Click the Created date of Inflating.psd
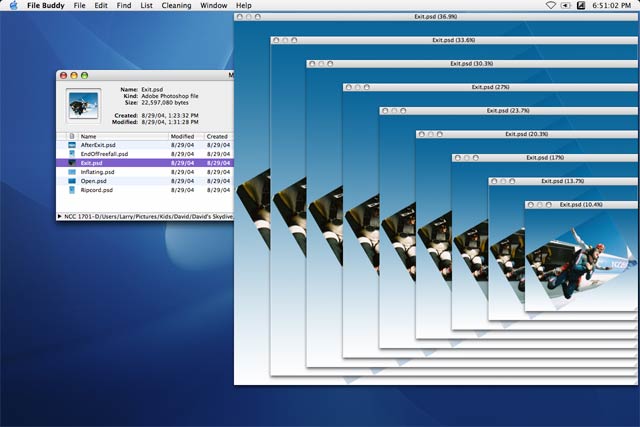Screen dimensions: 640x427 point(218,172)
